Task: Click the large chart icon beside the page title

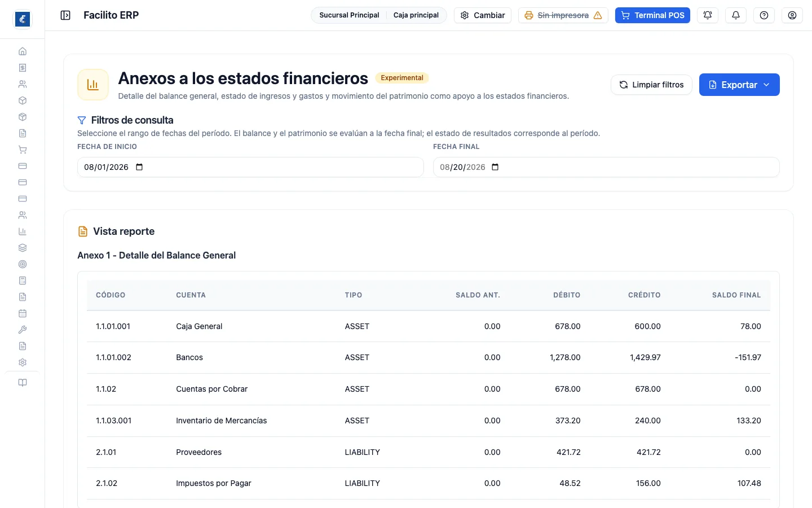Action: tap(93, 85)
